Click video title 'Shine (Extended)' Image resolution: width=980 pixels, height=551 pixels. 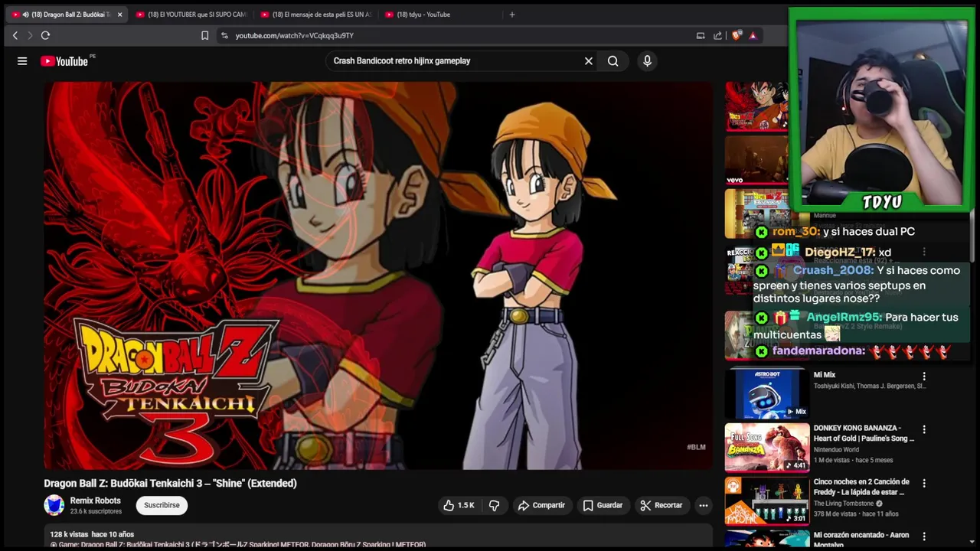[x=170, y=483]
